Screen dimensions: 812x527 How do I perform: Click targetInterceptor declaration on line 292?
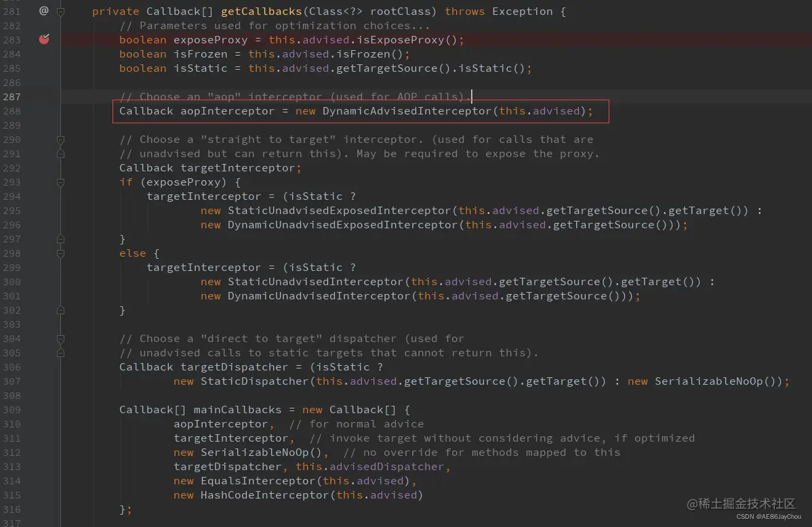[238, 168]
